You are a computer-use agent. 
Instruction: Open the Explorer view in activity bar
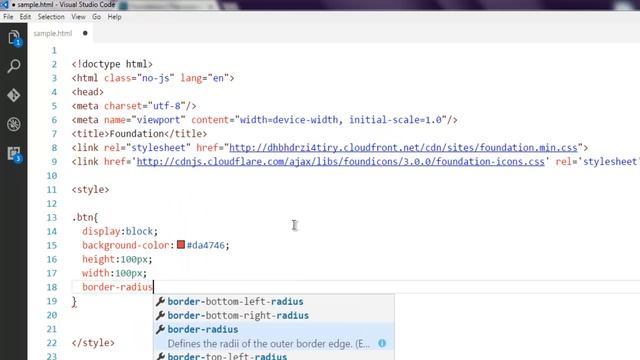pos(14,38)
